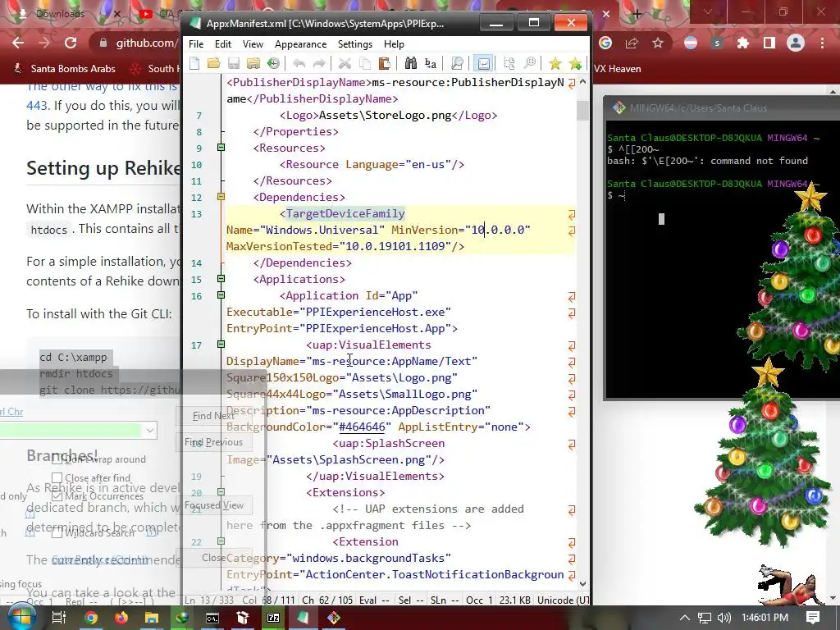Collapse the Resources fold on line 9
Screen dimensions: 840x630
click(221, 148)
